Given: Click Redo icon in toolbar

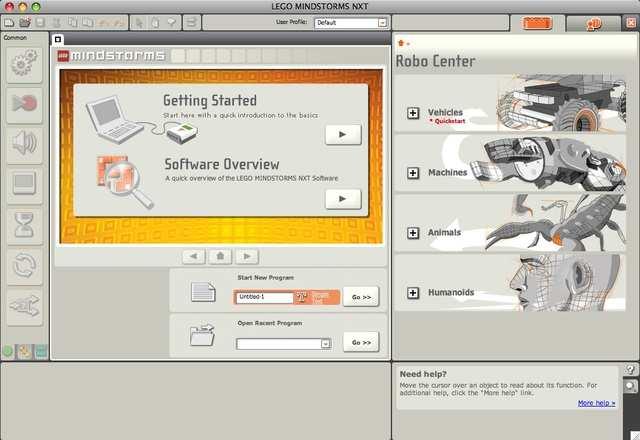Looking at the screenshot, I should pos(118,23).
